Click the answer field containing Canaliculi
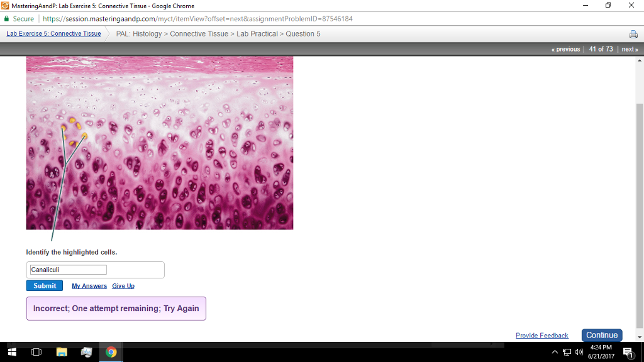 click(x=69, y=270)
